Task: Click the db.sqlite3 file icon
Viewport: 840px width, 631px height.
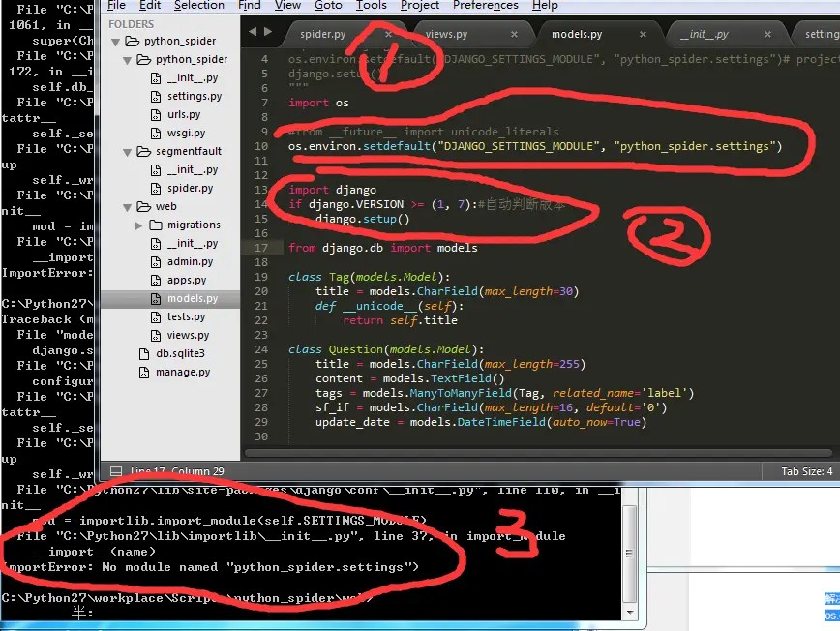Action: click(143, 354)
